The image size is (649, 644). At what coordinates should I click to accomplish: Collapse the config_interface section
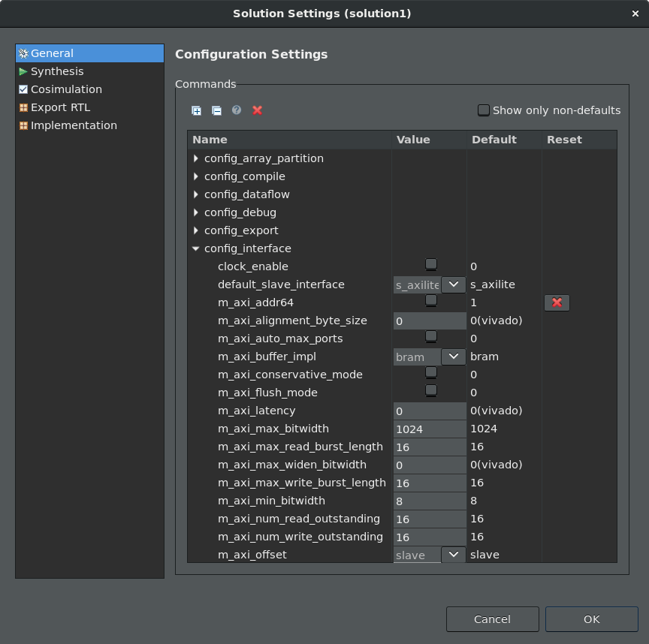196,248
